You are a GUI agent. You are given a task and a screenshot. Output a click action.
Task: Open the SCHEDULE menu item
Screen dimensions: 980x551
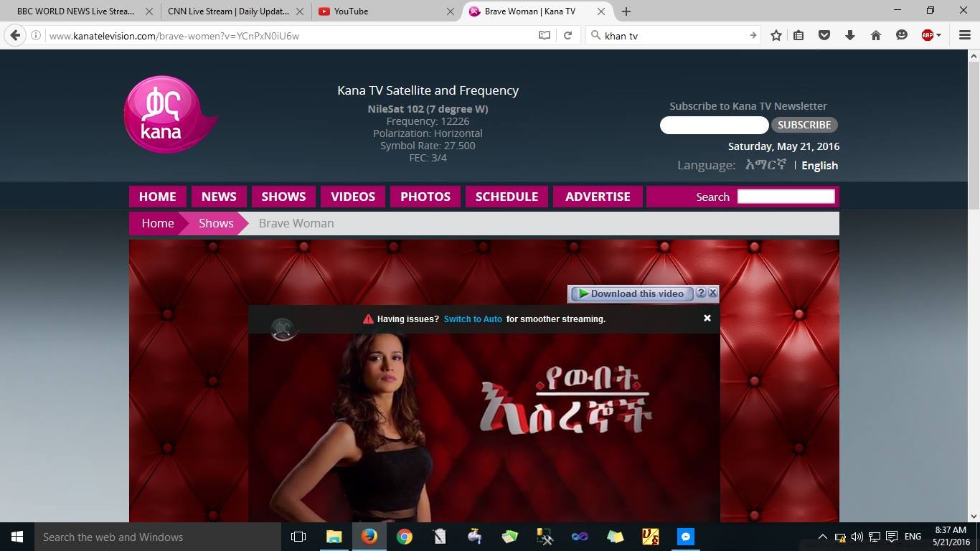[x=507, y=197]
